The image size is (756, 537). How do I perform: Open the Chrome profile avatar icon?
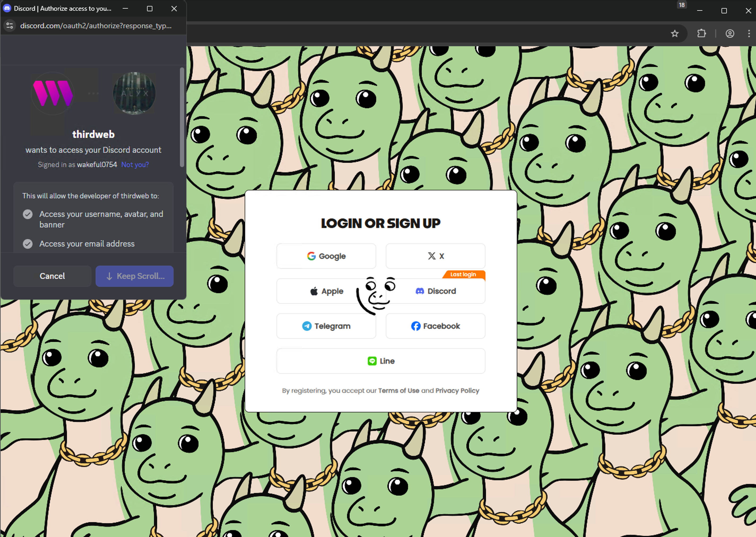(x=730, y=33)
